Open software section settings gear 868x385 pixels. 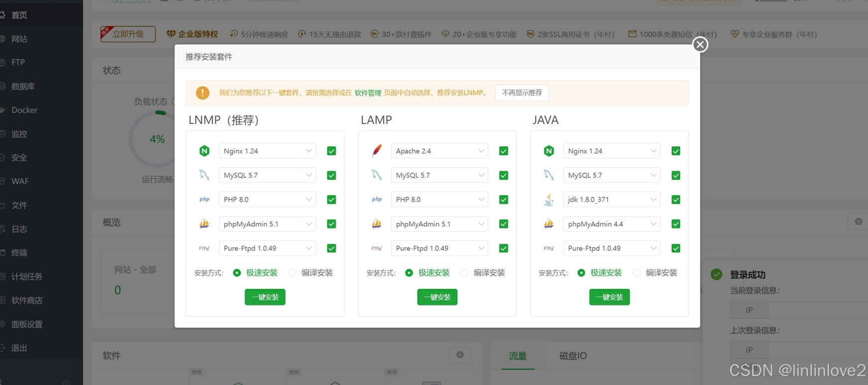point(460,355)
